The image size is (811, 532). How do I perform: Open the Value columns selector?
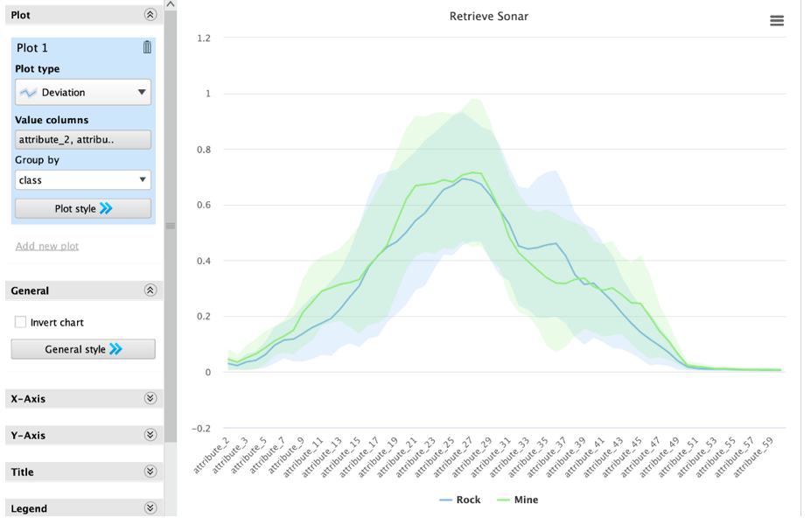point(83,140)
